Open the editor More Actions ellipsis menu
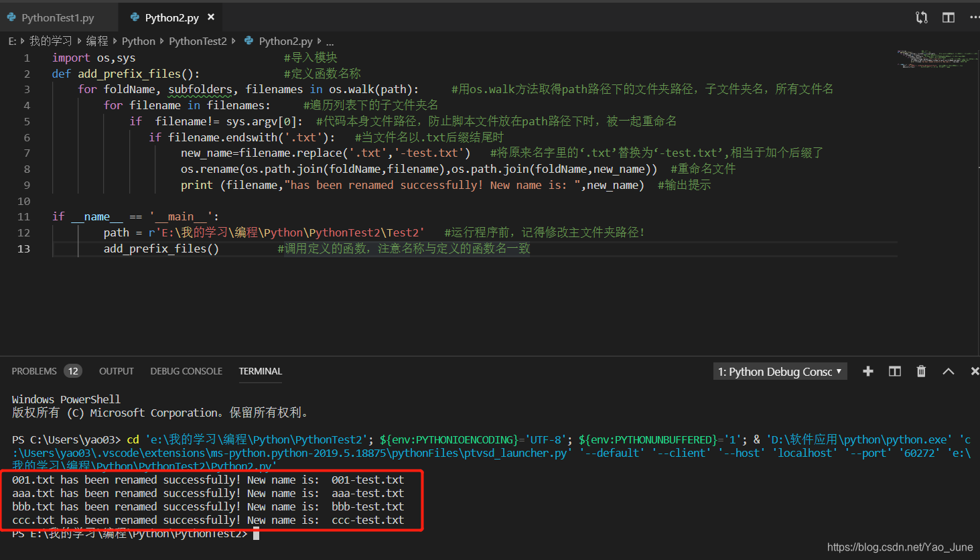This screenshot has width=980, height=560. coord(974,17)
